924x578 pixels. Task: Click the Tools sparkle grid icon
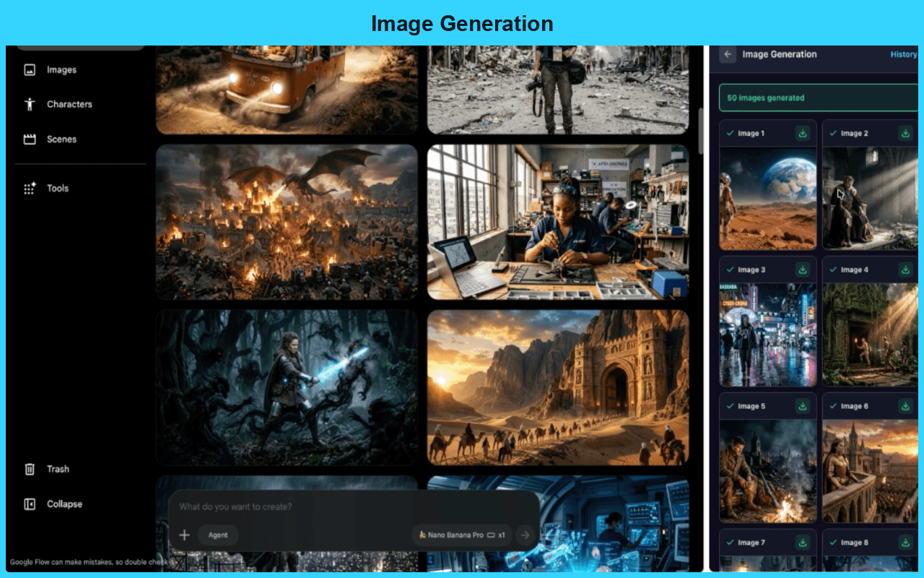[x=30, y=189]
